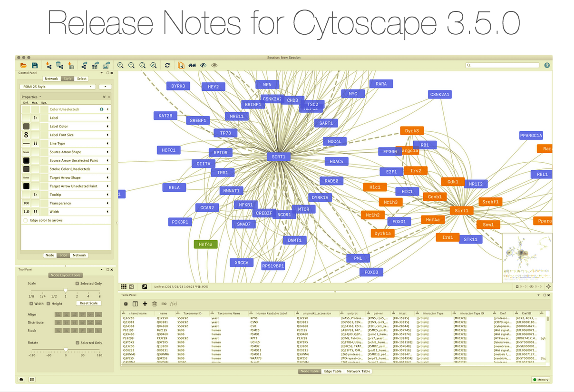Click the Scale slider handle
The image size is (574, 392).
pos(66,290)
